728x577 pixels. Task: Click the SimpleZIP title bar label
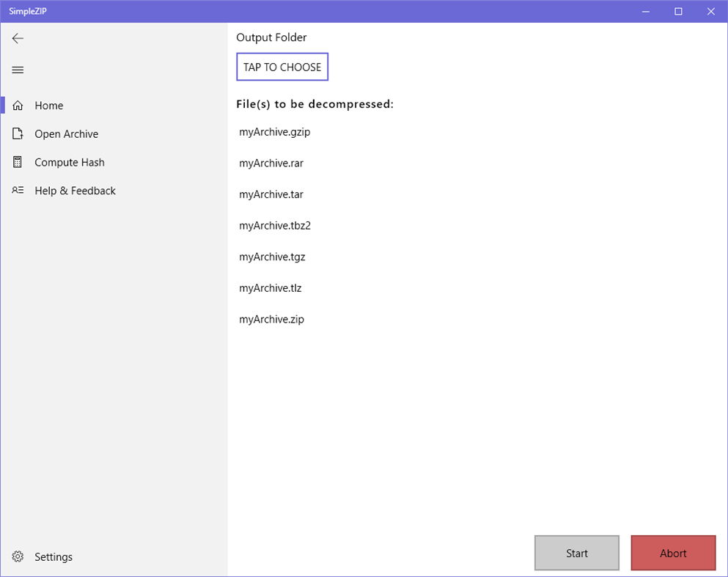point(29,11)
